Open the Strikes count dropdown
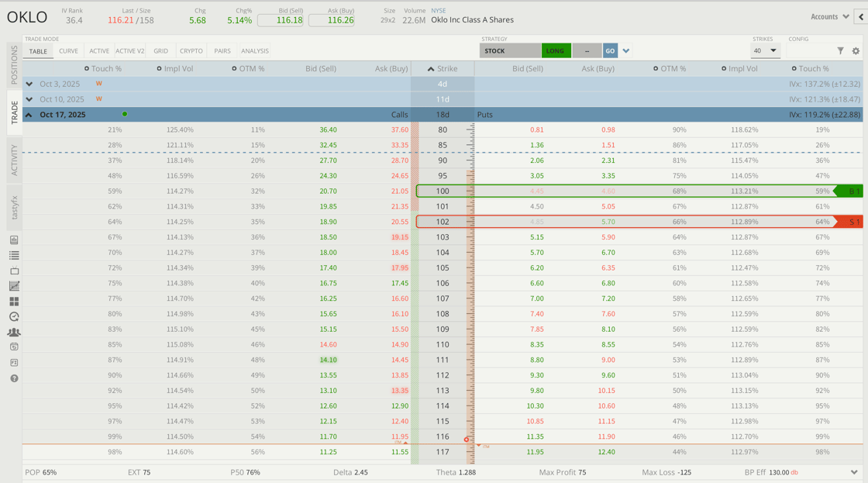Image resolution: width=868 pixels, height=483 pixels. point(765,51)
